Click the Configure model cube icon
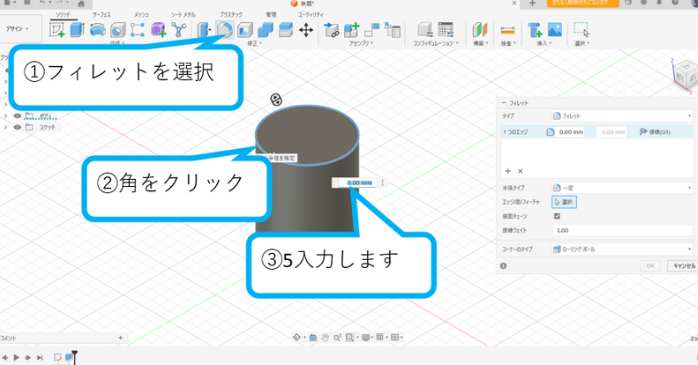698x365 pixels. (x=425, y=30)
